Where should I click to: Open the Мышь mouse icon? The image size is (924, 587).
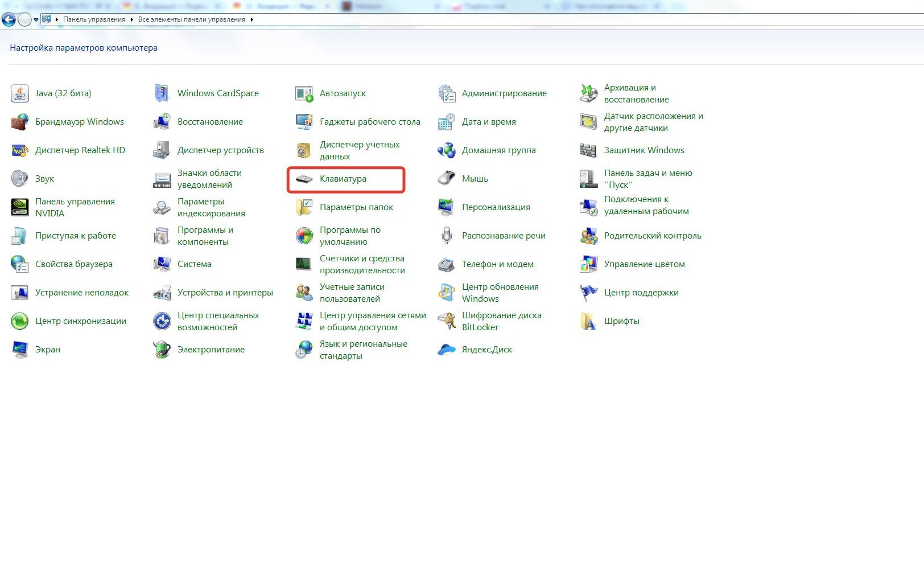tap(447, 179)
